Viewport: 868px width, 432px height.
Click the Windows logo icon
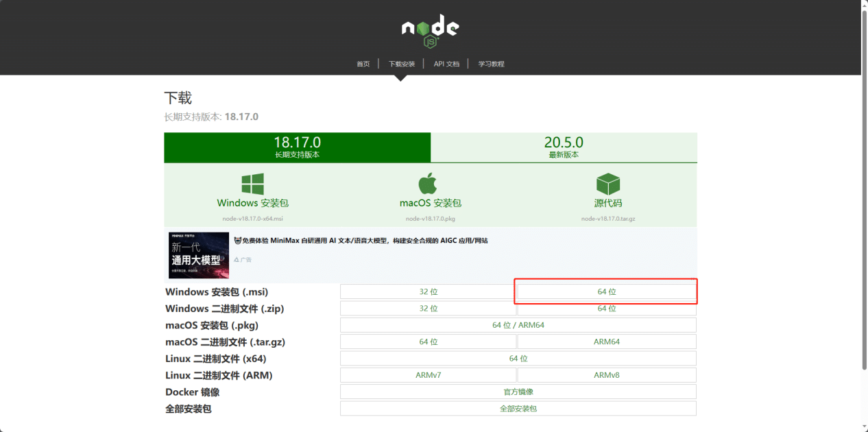pos(252,184)
